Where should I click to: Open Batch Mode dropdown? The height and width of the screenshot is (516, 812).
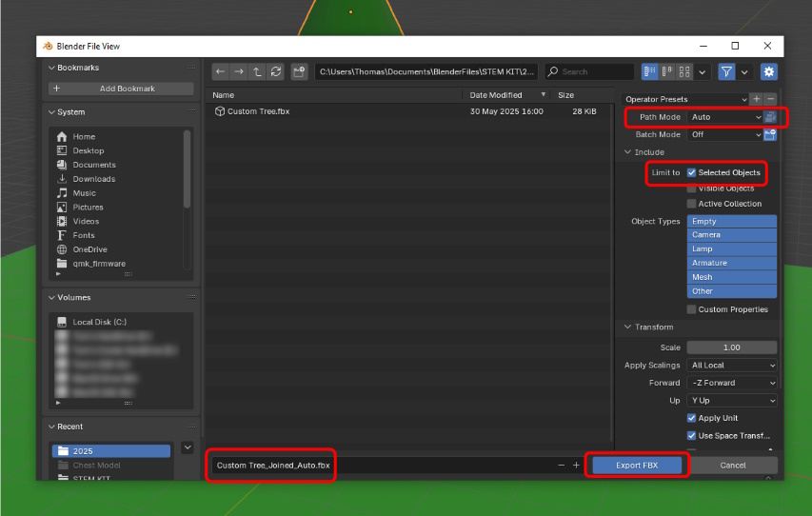725,134
